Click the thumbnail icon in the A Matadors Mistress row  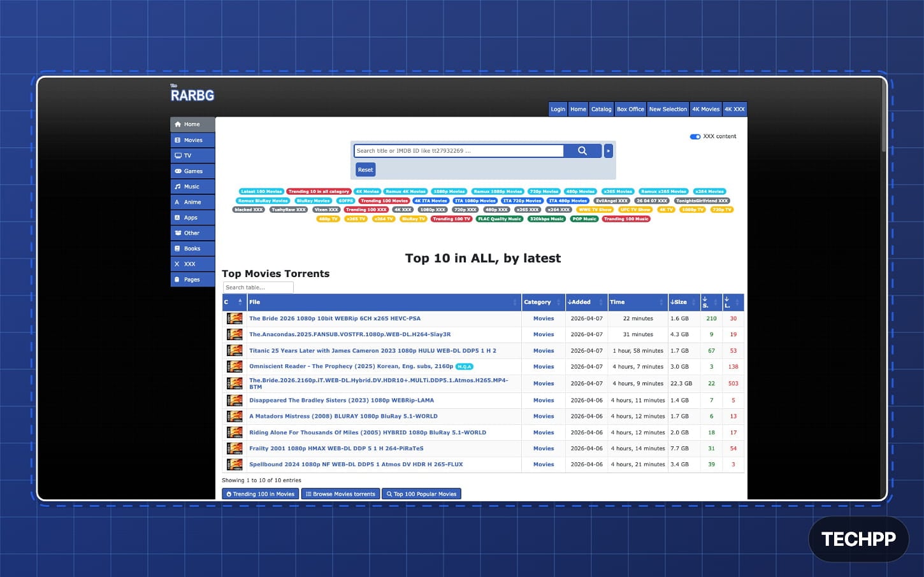coord(235,417)
